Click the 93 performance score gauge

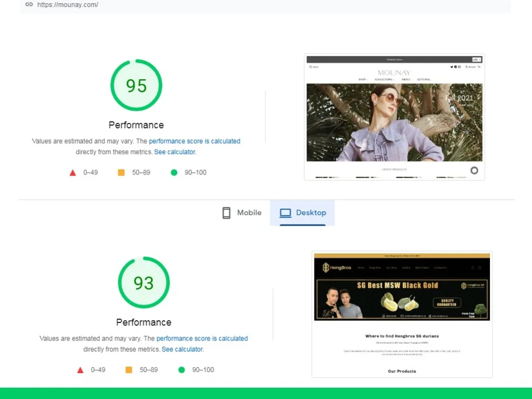click(x=144, y=282)
